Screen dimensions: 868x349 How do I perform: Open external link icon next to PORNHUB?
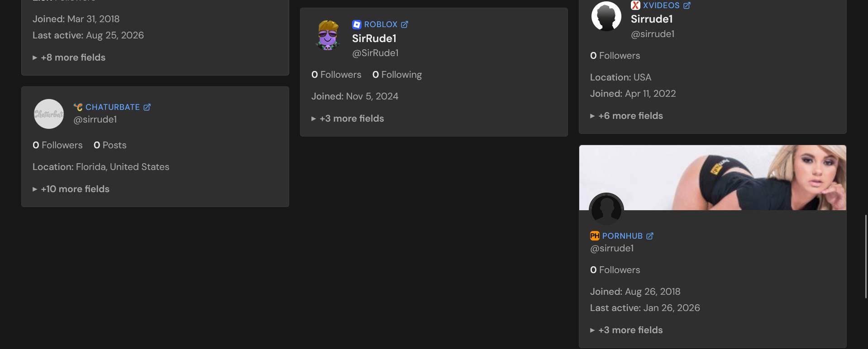pos(650,236)
